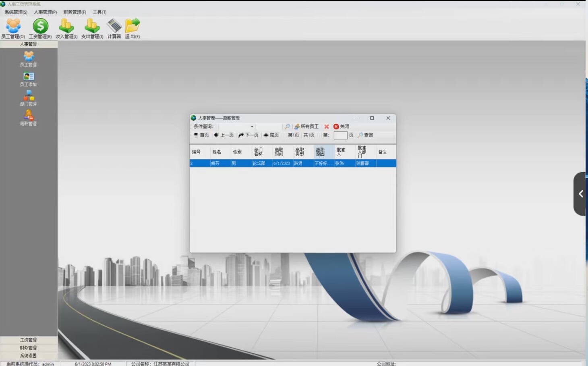Open the 条件查询 condition dropdown
The height and width of the screenshot is (366, 588).
[252, 127]
